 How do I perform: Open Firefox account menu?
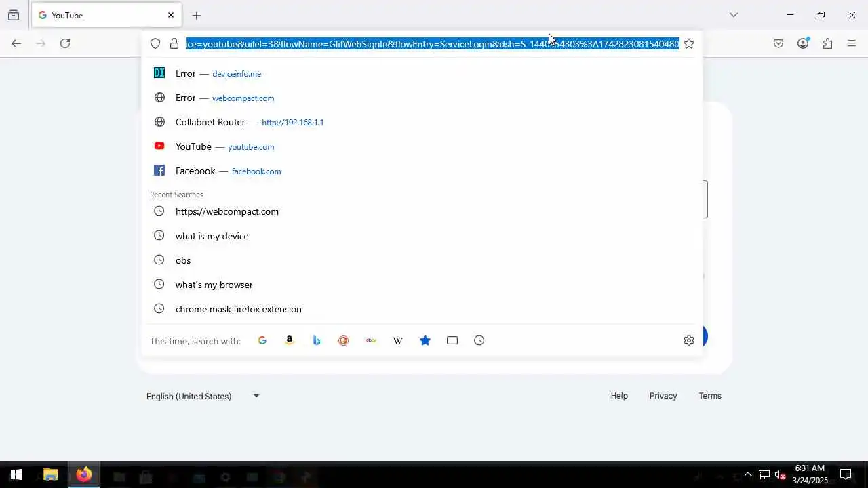[803, 43]
